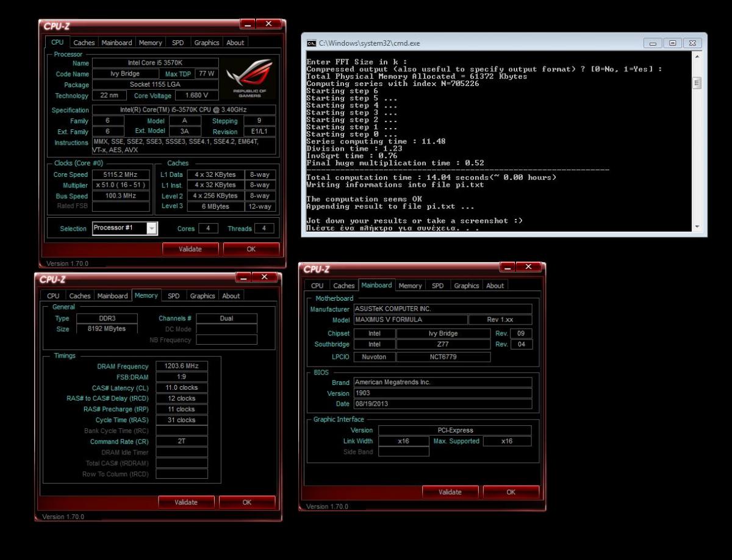This screenshot has width=732, height=560.
Task: Click the Socket 1155 LGA package field
Action: pos(156,85)
